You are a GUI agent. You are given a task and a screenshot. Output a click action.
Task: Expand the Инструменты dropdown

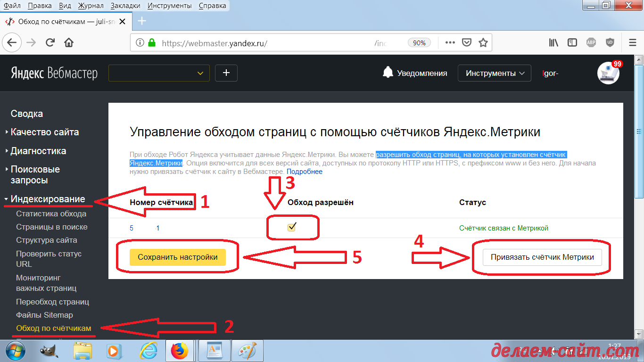pos(495,73)
